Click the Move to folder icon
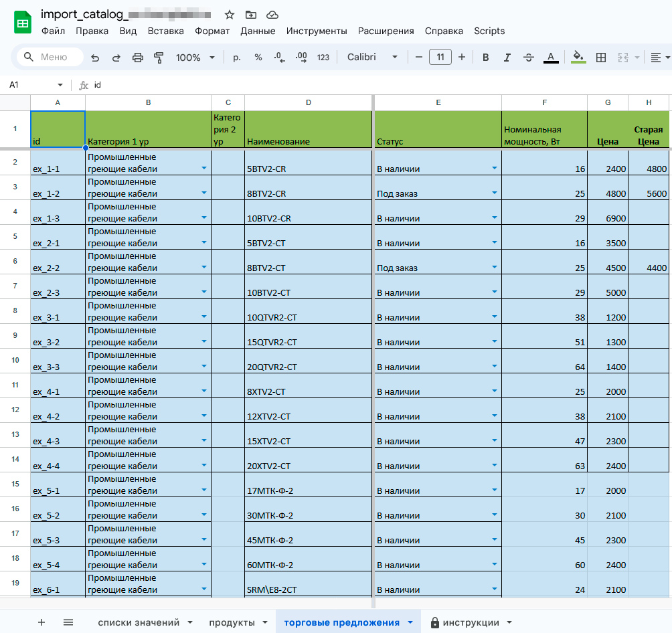 [251, 15]
